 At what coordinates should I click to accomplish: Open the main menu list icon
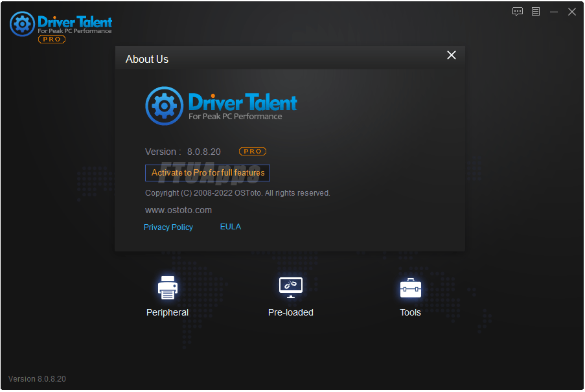click(x=536, y=12)
